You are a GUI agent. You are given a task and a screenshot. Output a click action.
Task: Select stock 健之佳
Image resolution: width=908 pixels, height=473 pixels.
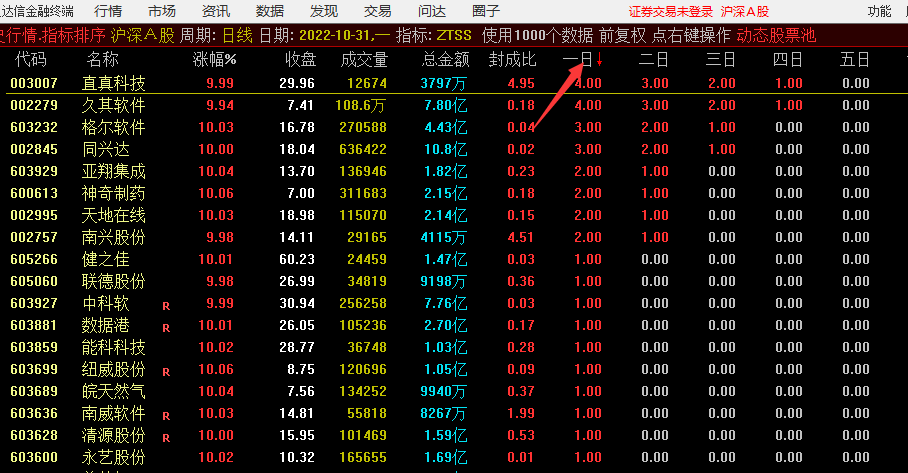[106, 259]
